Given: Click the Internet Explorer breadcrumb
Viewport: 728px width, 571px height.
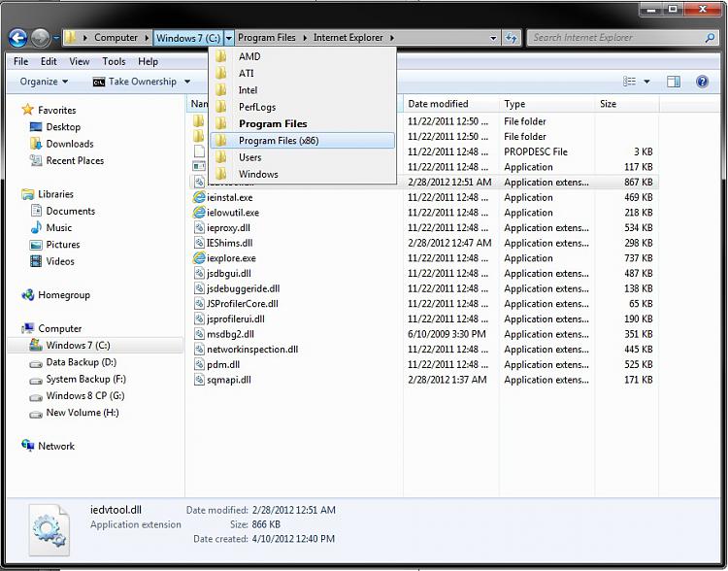Looking at the screenshot, I should click(x=348, y=38).
